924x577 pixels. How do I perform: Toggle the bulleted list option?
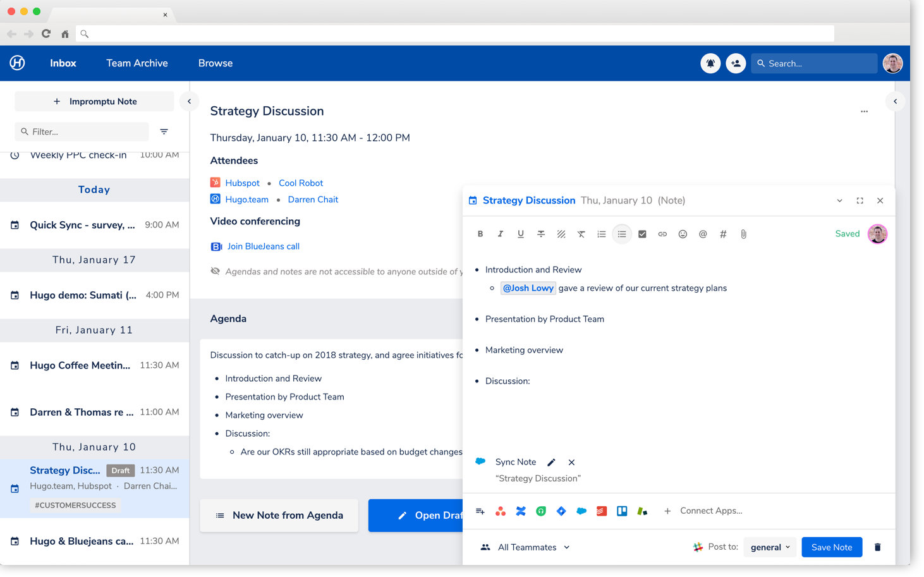pyautogui.click(x=622, y=234)
